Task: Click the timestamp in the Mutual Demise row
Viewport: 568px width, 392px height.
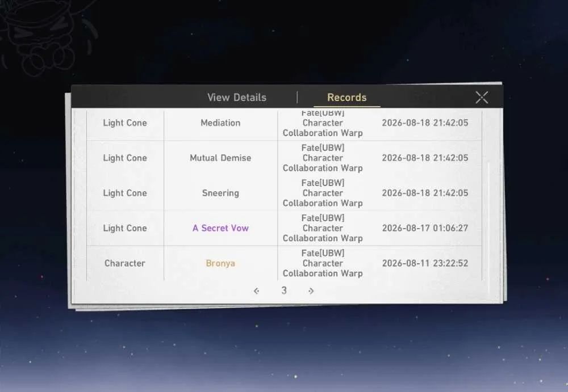Action: pos(425,158)
